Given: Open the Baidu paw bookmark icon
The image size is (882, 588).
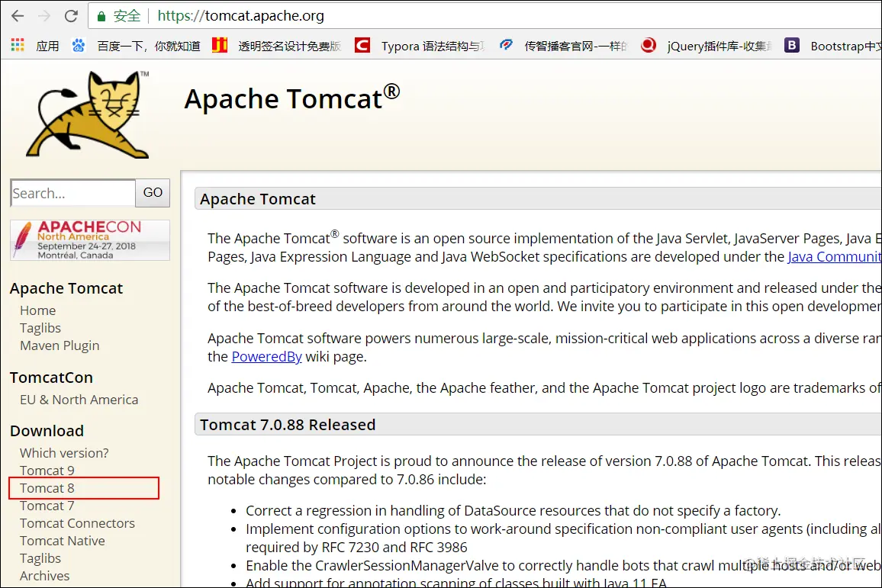Looking at the screenshot, I should (78, 46).
